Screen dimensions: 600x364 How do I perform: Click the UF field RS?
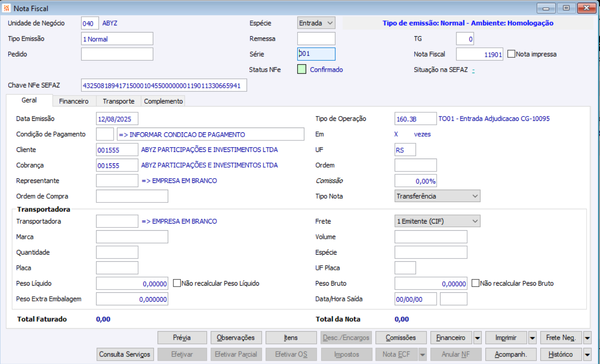405,150
